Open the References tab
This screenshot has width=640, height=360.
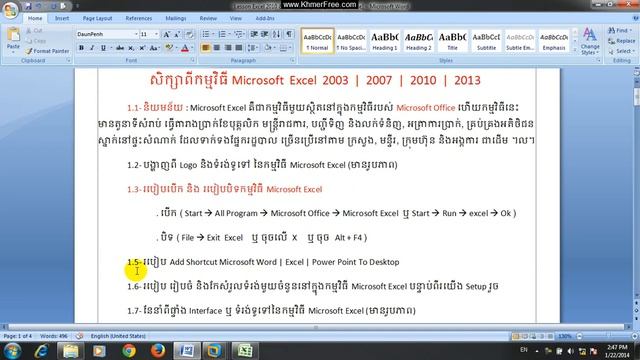(x=138, y=18)
